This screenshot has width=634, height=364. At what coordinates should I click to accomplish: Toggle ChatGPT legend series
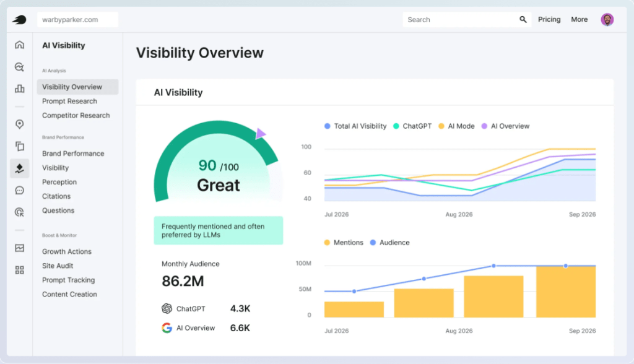click(412, 126)
